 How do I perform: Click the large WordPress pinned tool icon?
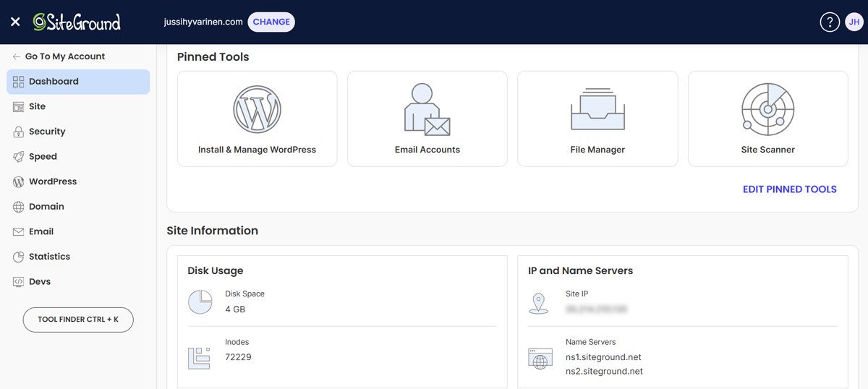point(257,110)
